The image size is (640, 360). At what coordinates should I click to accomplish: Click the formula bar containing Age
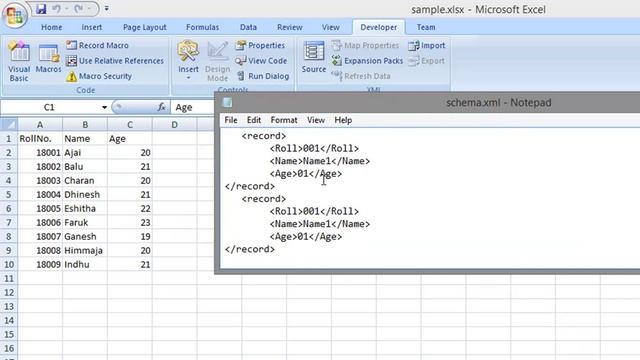[193, 107]
